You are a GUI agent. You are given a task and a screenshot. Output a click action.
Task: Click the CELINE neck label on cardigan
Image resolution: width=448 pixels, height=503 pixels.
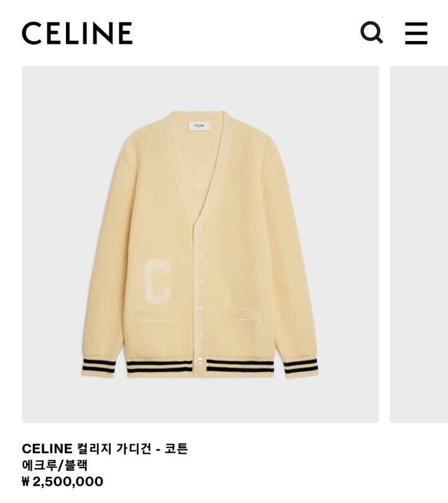199,126
